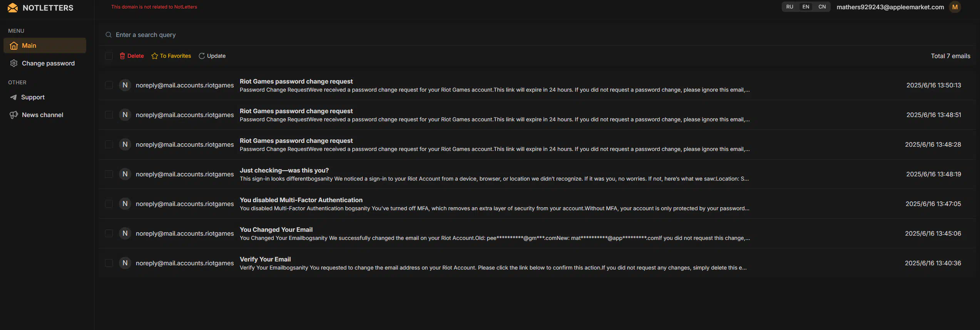The height and width of the screenshot is (330, 980).
Task: Switch language to CN
Action: (822, 7)
